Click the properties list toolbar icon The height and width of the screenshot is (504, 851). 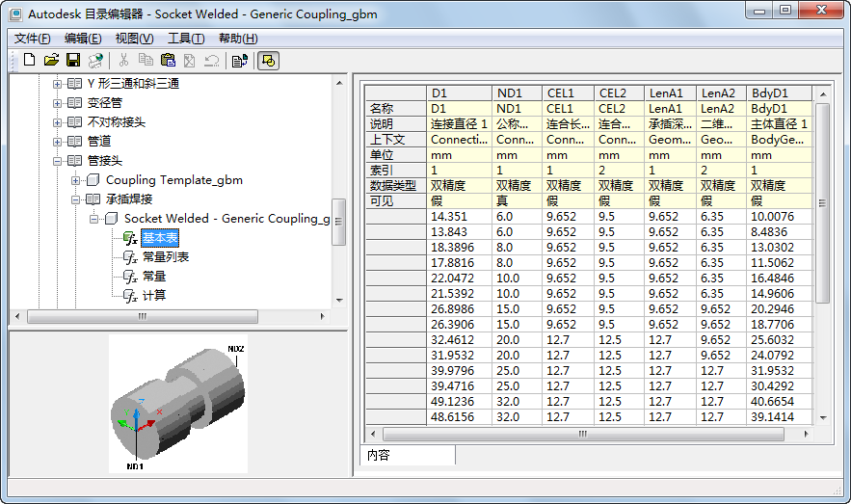pyautogui.click(x=240, y=60)
